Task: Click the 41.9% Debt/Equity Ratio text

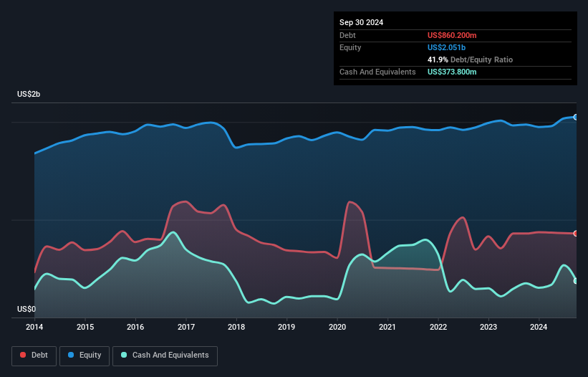Action: coord(470,59)
